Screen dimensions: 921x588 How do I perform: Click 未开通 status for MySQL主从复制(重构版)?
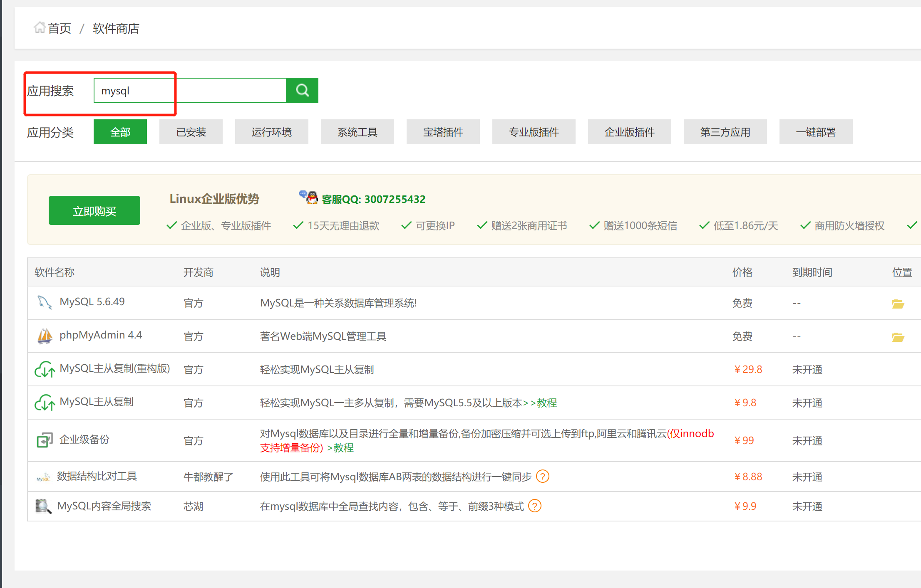(807, 369)
